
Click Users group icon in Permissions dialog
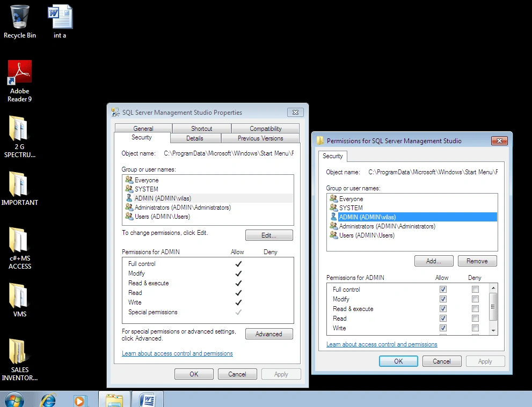coord(333,235)
